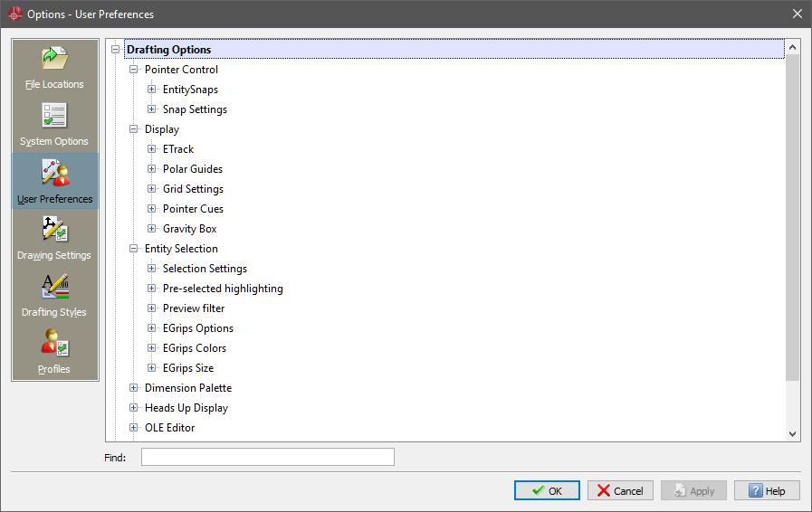
Task: Expand the OLE Editor node
Action: click(x=134, y=428)
